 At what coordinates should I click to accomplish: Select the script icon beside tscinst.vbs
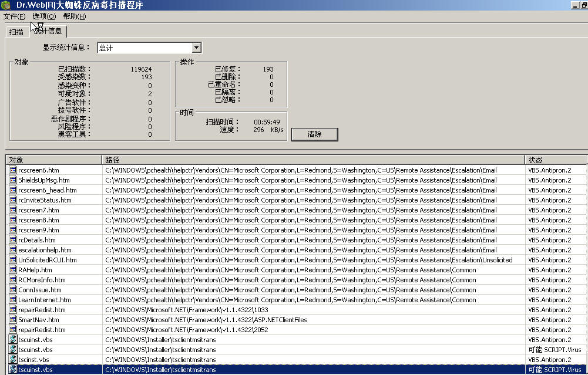(13, 360)
